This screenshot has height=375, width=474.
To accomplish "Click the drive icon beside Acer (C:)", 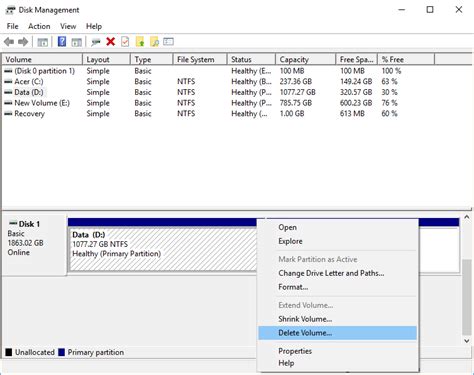I will [x=8, y=82].
